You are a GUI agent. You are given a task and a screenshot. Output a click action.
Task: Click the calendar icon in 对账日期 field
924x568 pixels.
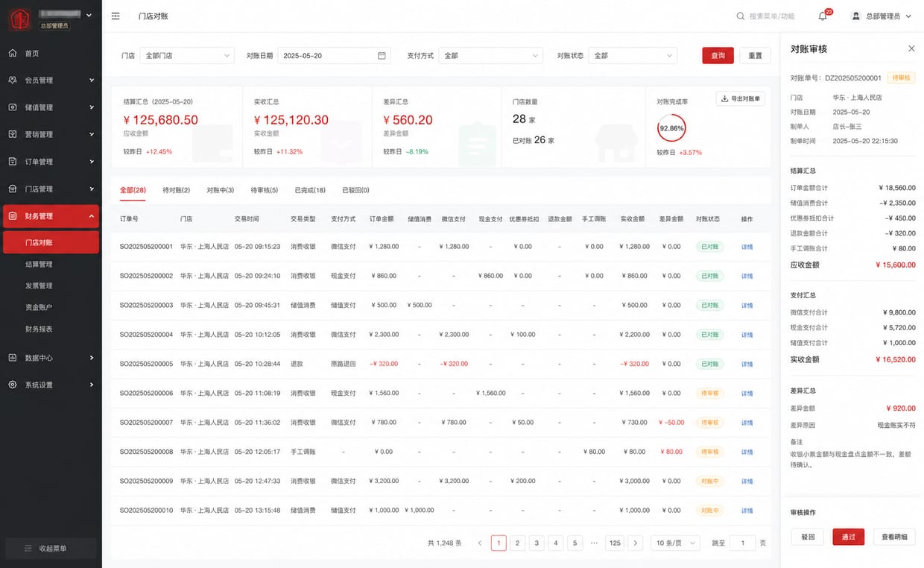point(382,55)
